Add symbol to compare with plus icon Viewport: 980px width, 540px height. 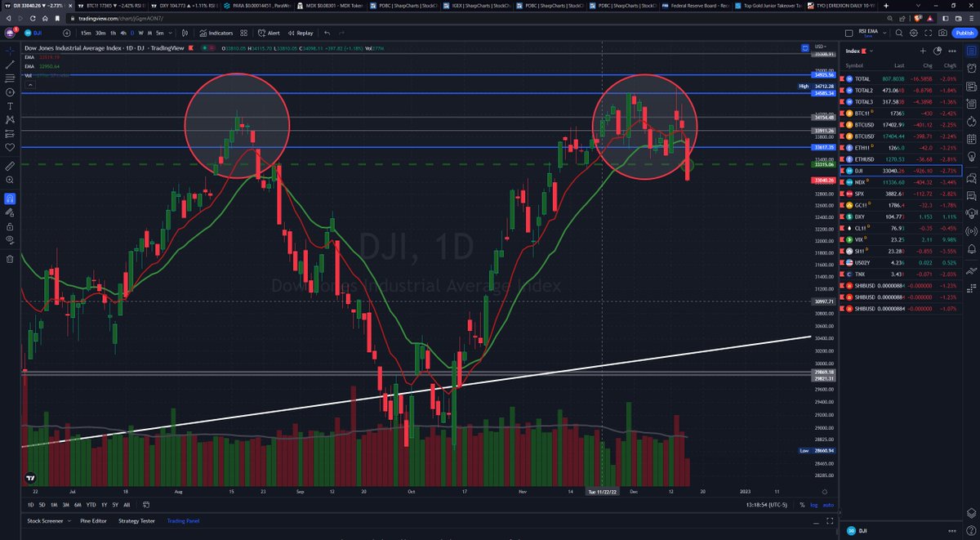(67, 33)
